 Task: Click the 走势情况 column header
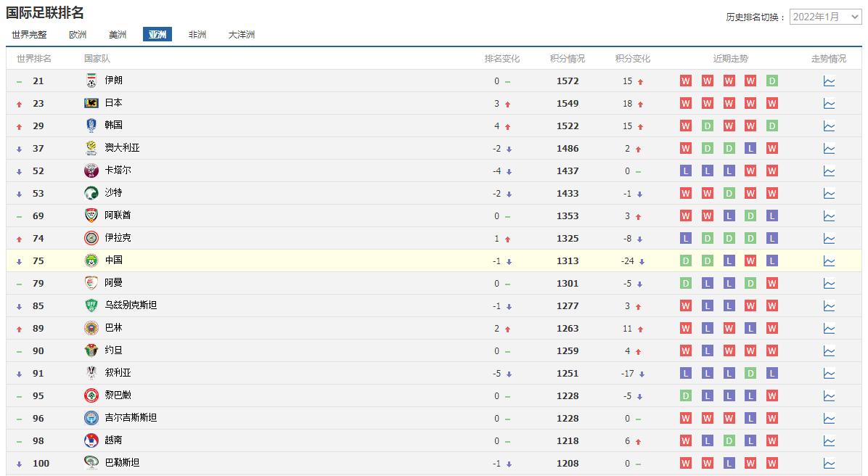[x=829, y=59]
